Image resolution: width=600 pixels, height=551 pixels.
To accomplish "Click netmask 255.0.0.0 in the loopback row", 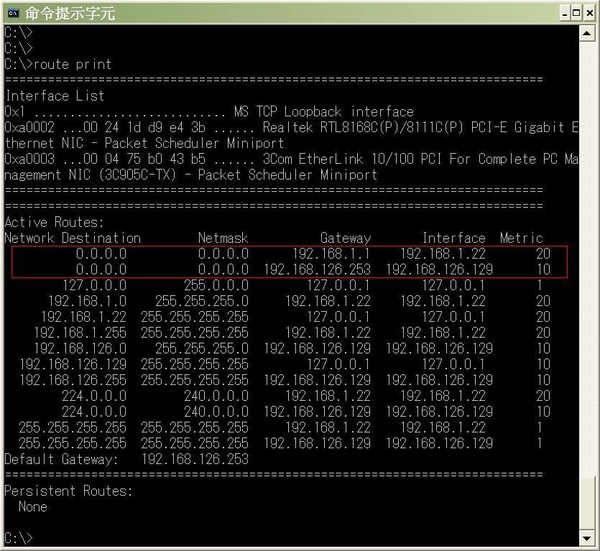I will [x=216, y=285].
